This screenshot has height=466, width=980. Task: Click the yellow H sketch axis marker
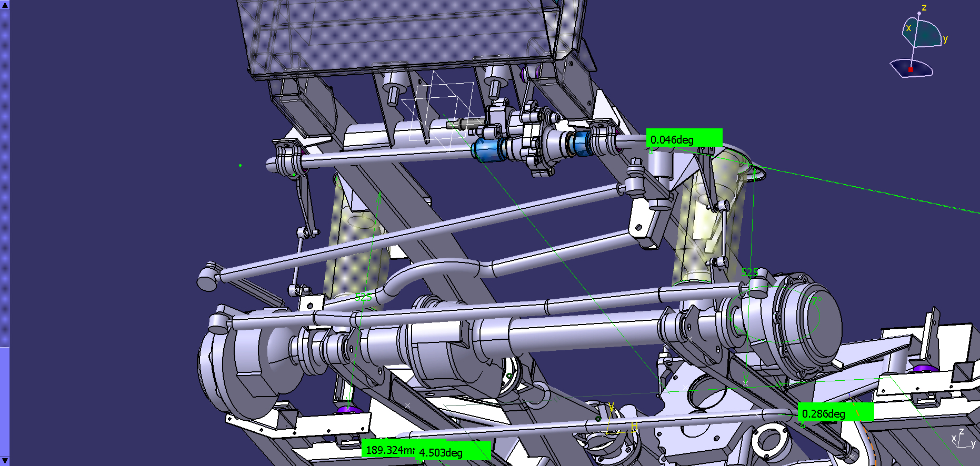point(634,426)
